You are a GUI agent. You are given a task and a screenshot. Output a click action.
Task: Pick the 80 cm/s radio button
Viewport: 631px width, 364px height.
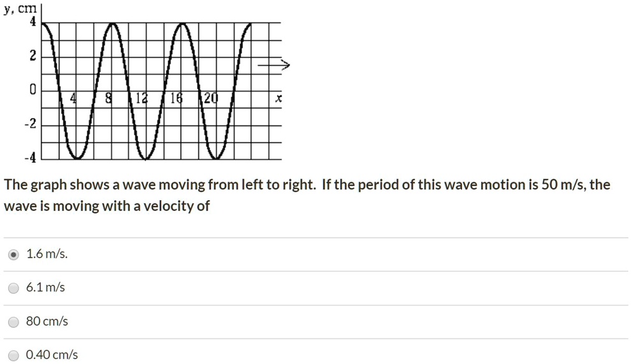tap(13, 322)
